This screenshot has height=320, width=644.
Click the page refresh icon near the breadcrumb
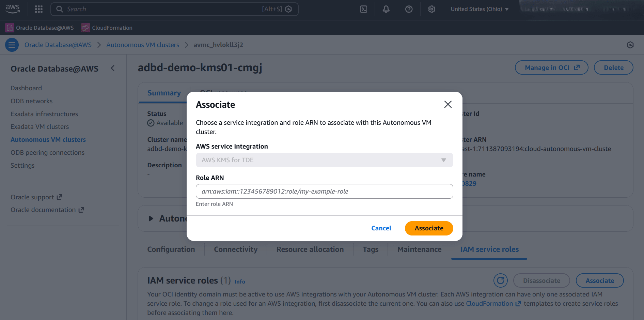630,45
